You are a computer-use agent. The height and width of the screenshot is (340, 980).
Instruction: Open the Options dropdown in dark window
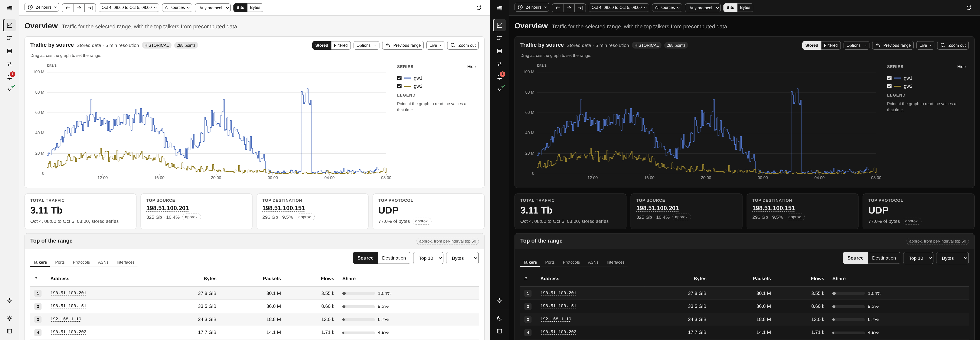856,45
